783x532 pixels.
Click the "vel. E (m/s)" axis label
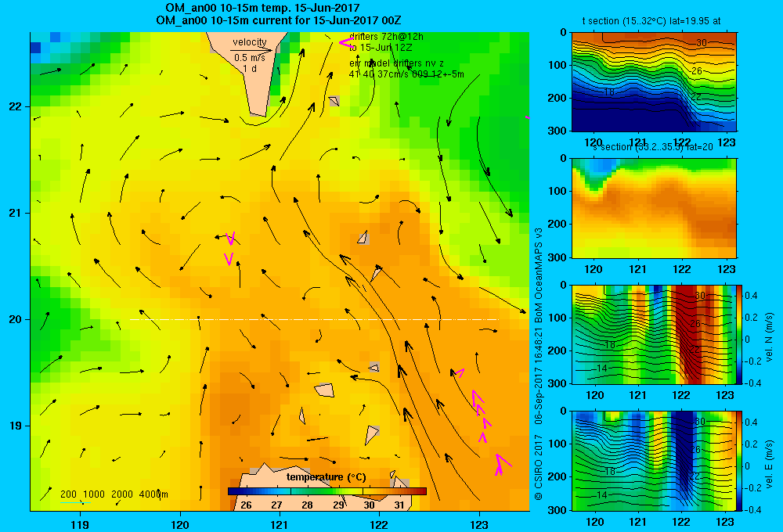coord(769,464)
